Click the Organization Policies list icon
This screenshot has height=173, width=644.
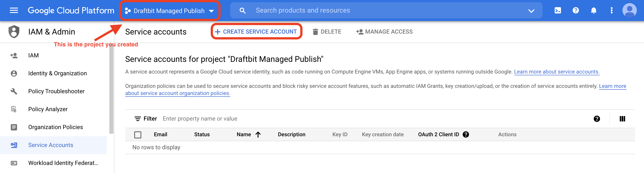14,127
